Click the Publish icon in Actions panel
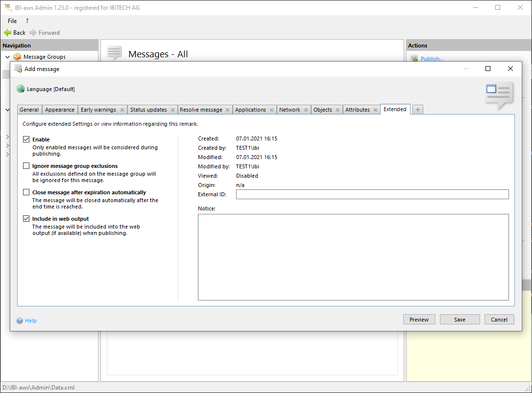 (414, 59)
